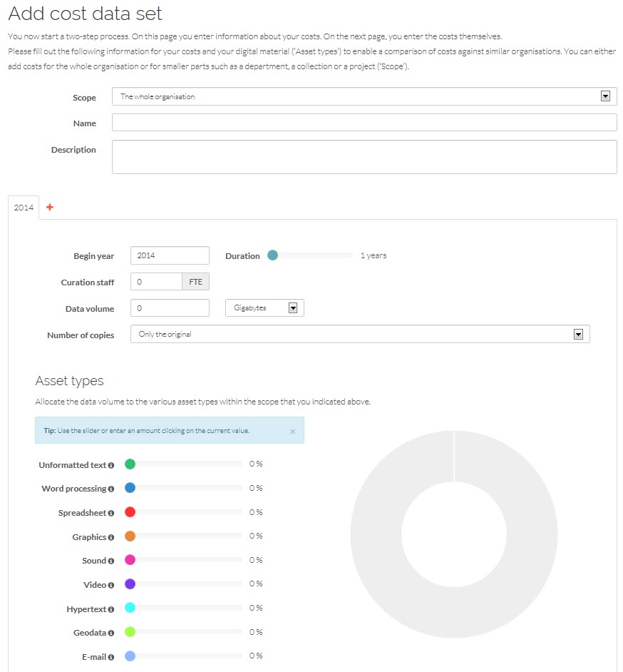Open the Number of copies dropdown
Screen dimensions: 623x672
click(x=360, y=334)
